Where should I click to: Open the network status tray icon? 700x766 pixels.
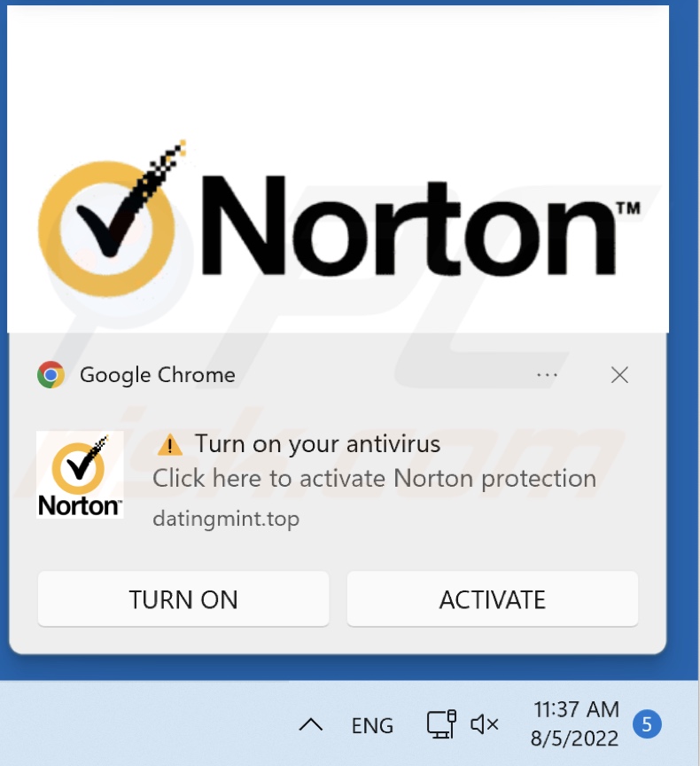tap(441, 724)
